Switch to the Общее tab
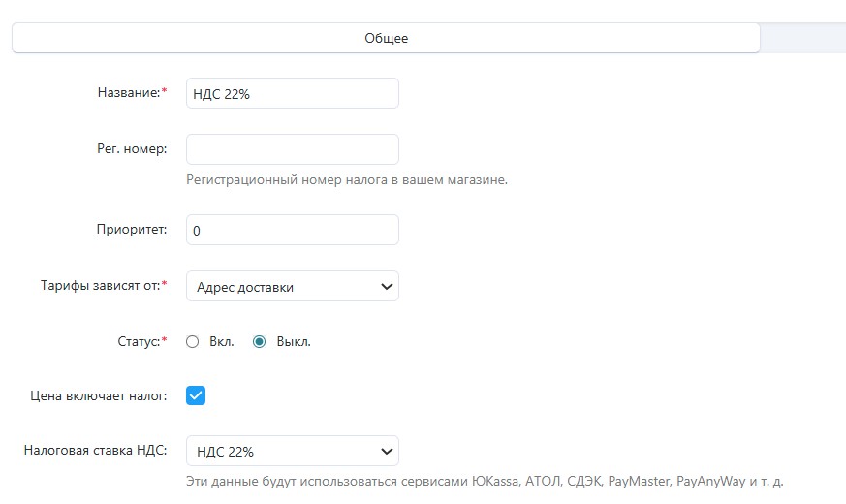The width and height of the screenshot is (846, 504). tap(386, 38)
